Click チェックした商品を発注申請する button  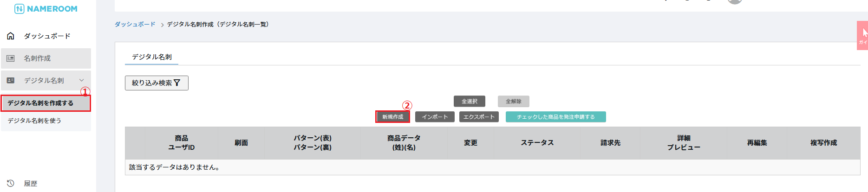tap(555, 117)
